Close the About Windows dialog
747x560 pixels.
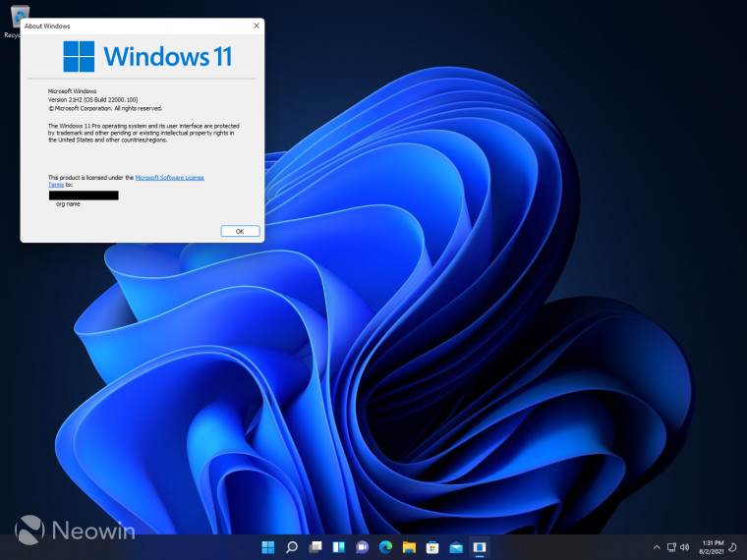tap(257, 25)
